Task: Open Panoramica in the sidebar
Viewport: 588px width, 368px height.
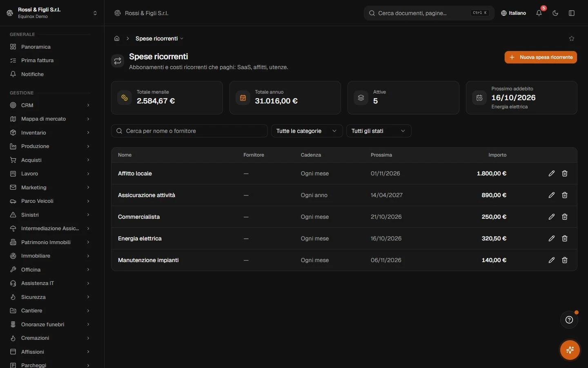Action: pos(50,47)
